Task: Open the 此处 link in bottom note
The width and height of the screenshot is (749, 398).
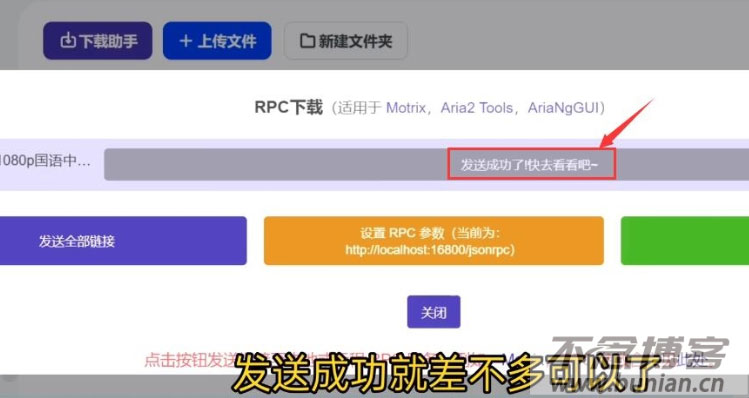Action: [x=691, y=360]
